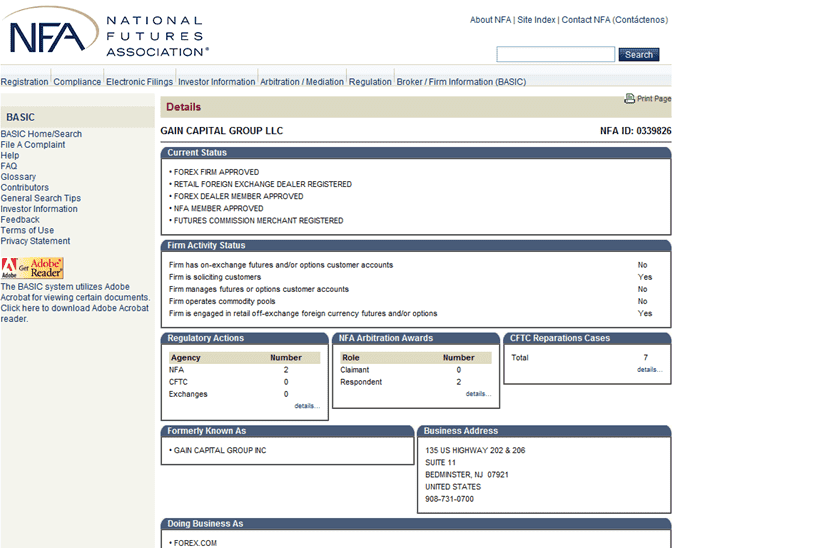Click the FOREX.COM doing-business-as entry
The height and width of the screenshot is (548, 818).
pos(193,543)
